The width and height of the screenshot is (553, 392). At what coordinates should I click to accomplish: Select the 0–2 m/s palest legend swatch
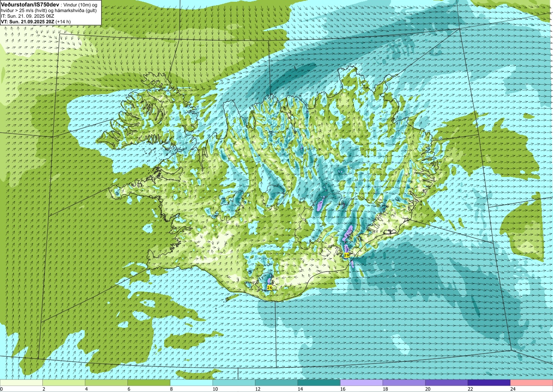pos(22,383)
